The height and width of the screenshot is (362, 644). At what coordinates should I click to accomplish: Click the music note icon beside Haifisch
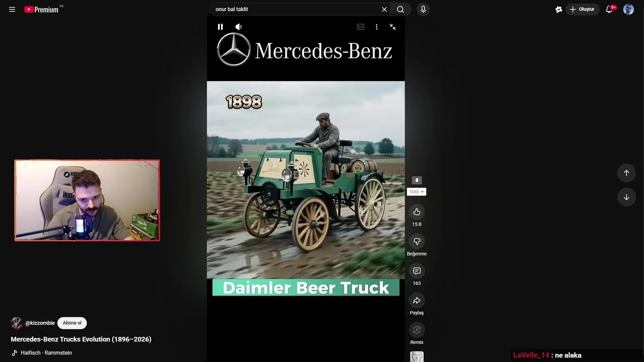coord(15,353)
